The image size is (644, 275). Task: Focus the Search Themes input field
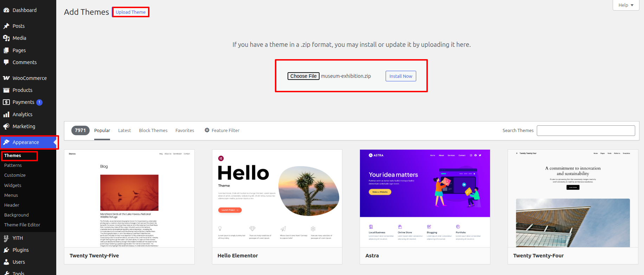[586, 131]
